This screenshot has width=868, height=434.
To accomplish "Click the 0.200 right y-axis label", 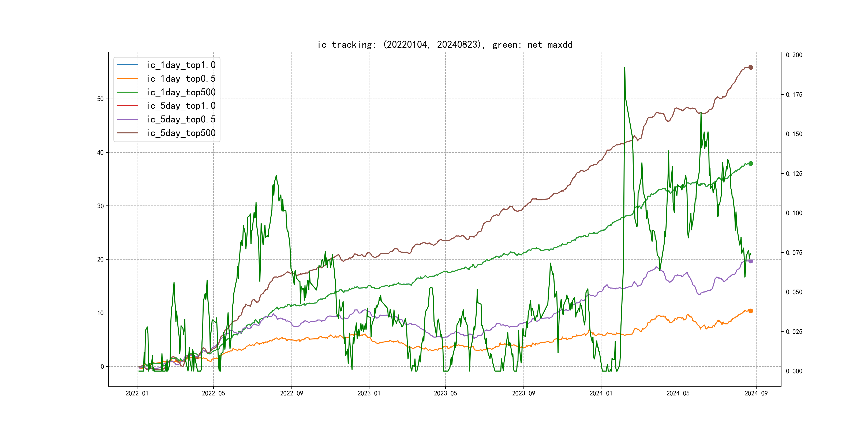I will click(794, 55).
